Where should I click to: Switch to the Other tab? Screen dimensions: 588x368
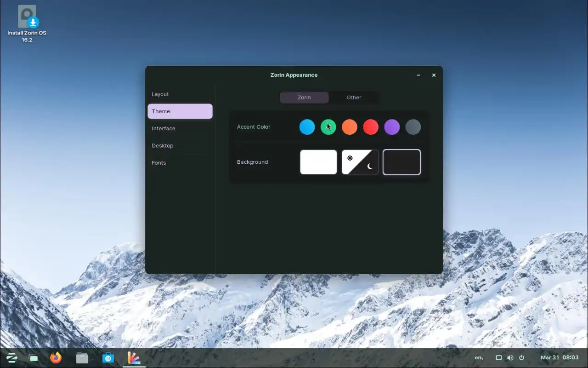(x=354, y=98)
